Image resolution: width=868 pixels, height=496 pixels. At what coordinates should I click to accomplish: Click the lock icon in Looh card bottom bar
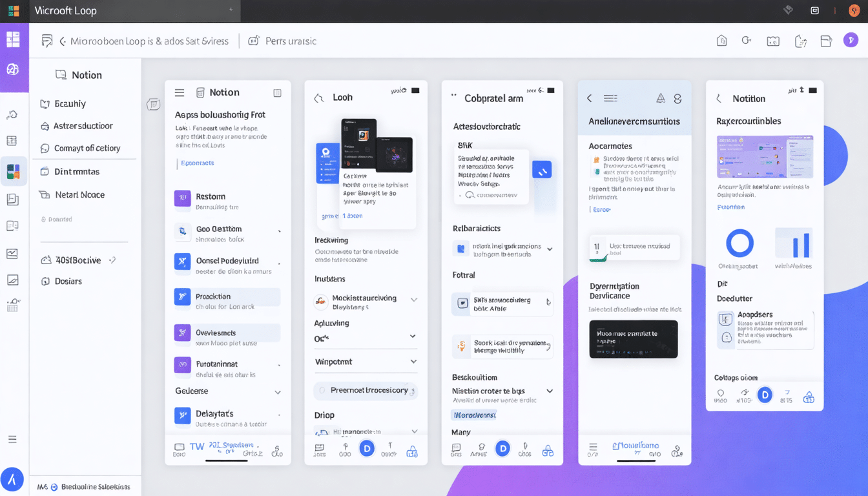(x=412, y=451)
